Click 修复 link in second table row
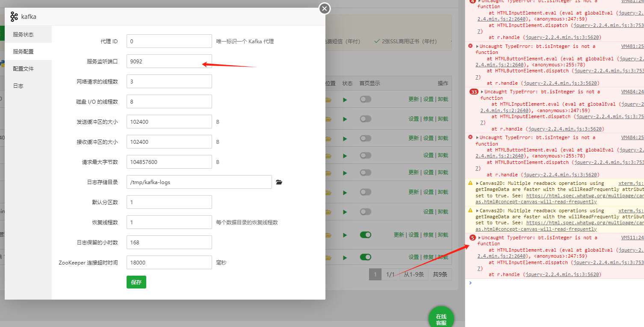Viewport: 644px width, 327px height. tap(428, 119)
